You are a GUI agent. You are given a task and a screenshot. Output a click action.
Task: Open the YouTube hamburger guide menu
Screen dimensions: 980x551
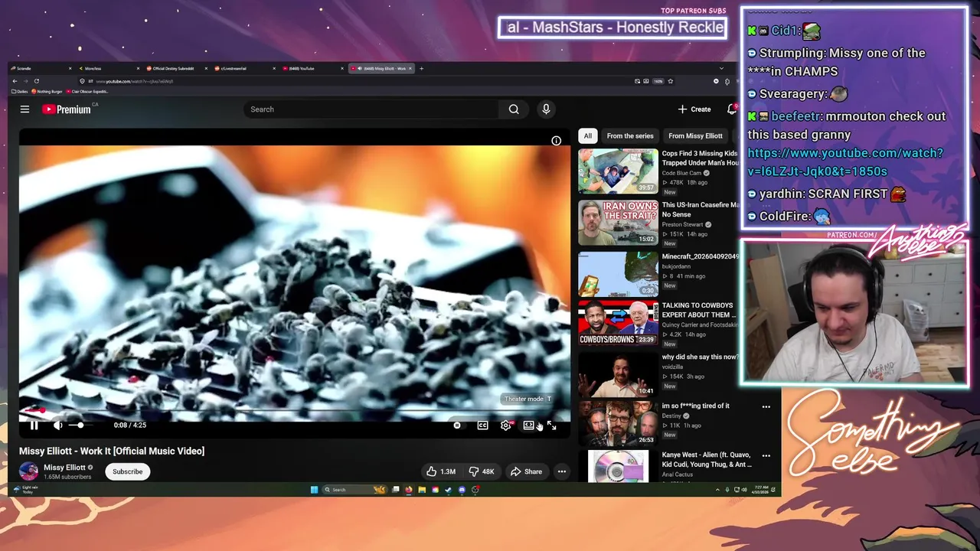[24, 109]
